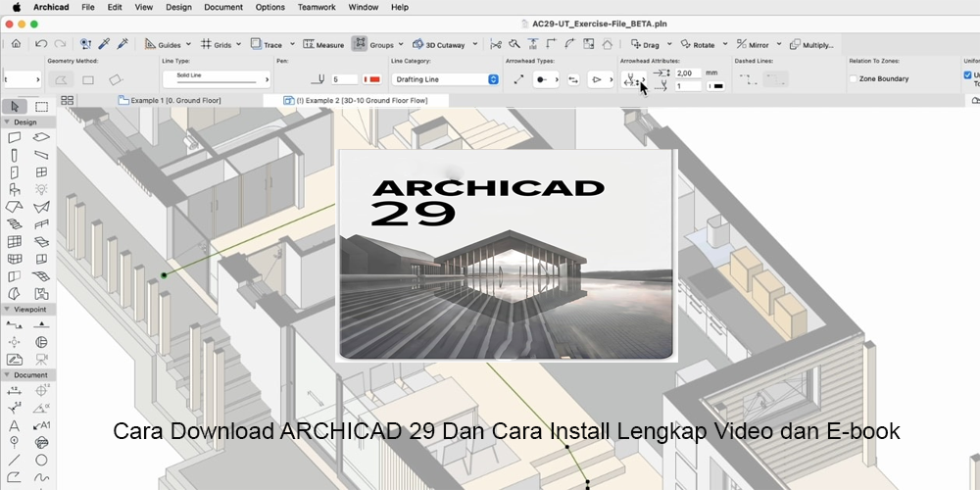Click the Mirror button
This screenshot has height=490, width=980.
[753, 44]
